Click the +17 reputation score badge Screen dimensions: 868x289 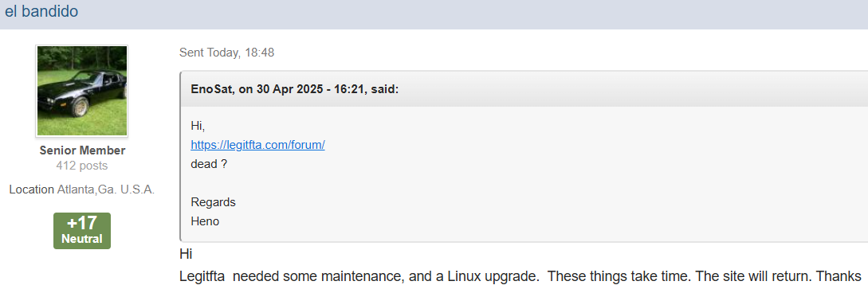tap(82, 223)
